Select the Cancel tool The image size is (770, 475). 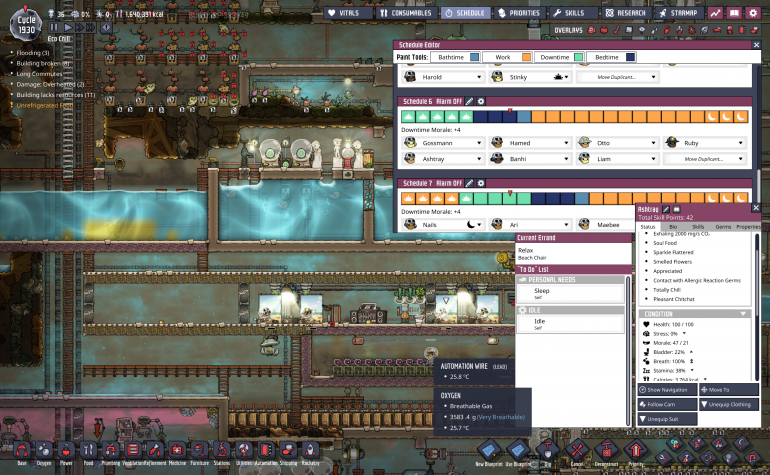tap(577, 450)
